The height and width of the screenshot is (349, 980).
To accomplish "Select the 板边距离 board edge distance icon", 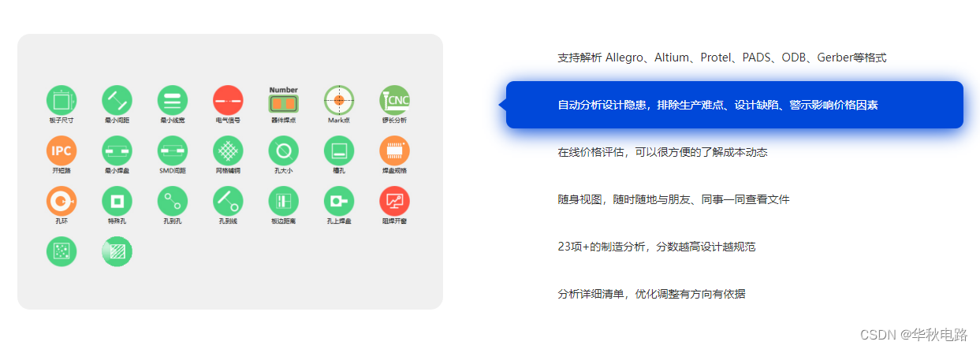I will (x=283, y=202).
